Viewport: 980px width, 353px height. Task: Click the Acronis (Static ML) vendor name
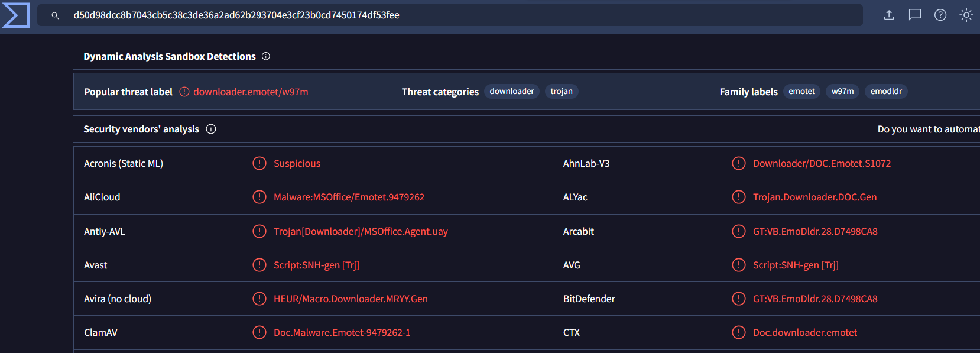pos(124,163)
